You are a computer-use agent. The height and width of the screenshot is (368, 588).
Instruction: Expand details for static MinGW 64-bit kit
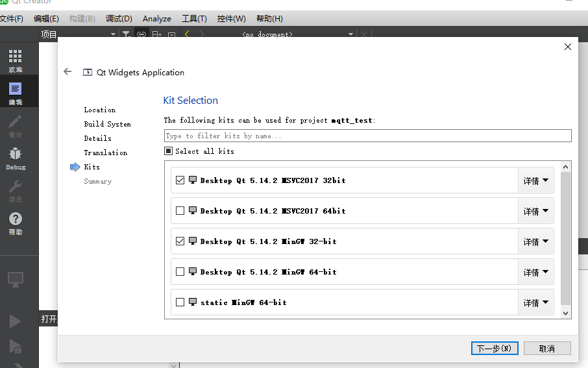(536, 302)
